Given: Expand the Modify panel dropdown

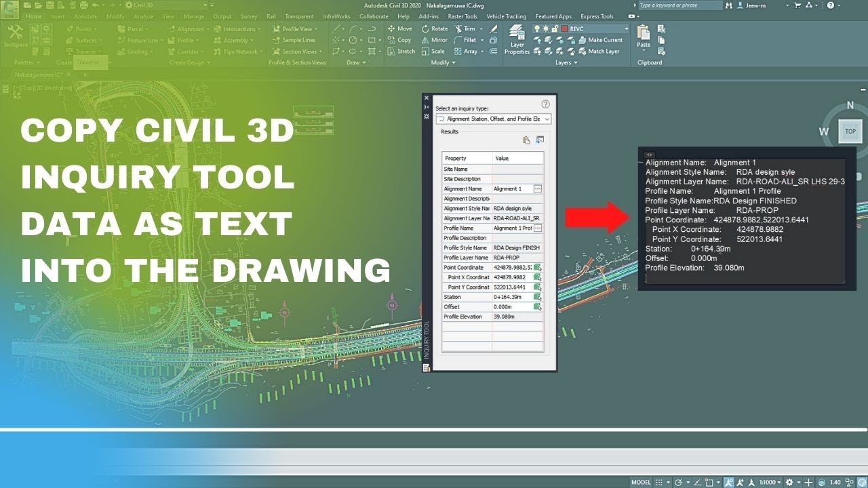Looking at the screenshot, I should [443, 62].
